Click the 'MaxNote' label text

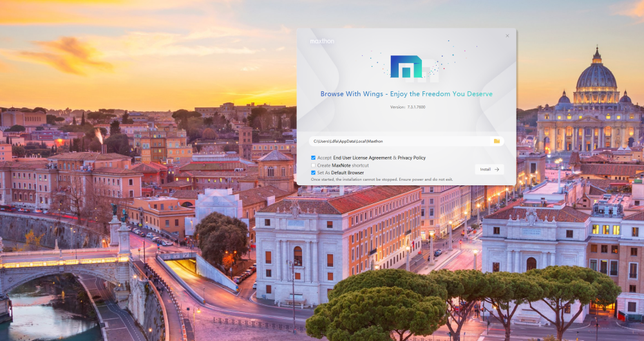click(341, 165)
